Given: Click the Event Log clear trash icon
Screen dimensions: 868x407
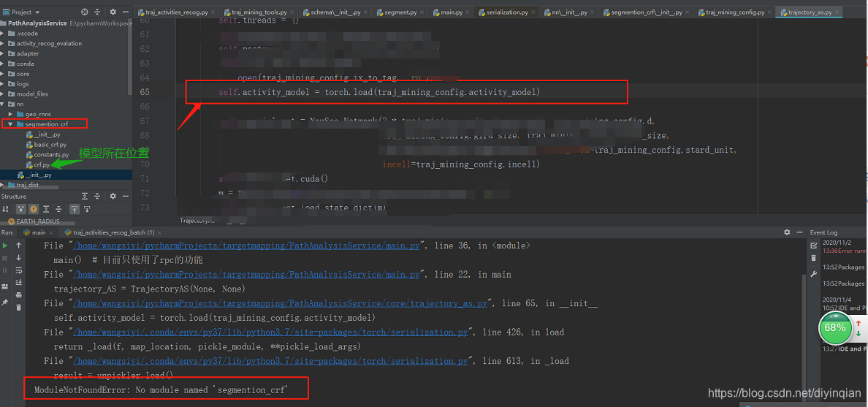Looking at the screenshot, I should (x=813, y=258).
